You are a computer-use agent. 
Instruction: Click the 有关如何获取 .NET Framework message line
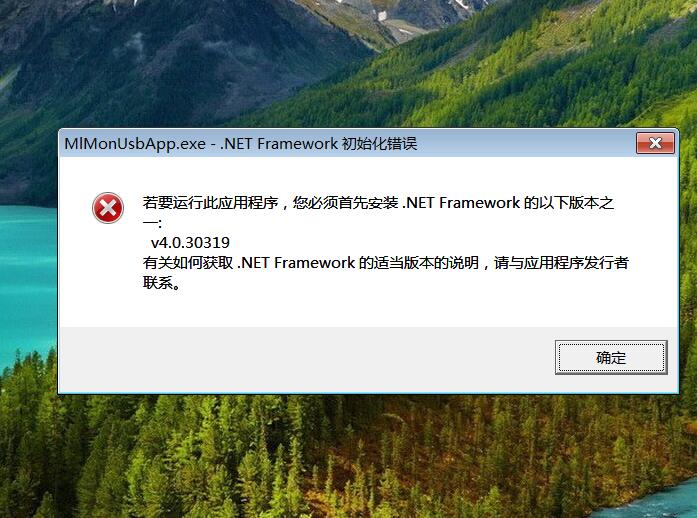point(248,263)
